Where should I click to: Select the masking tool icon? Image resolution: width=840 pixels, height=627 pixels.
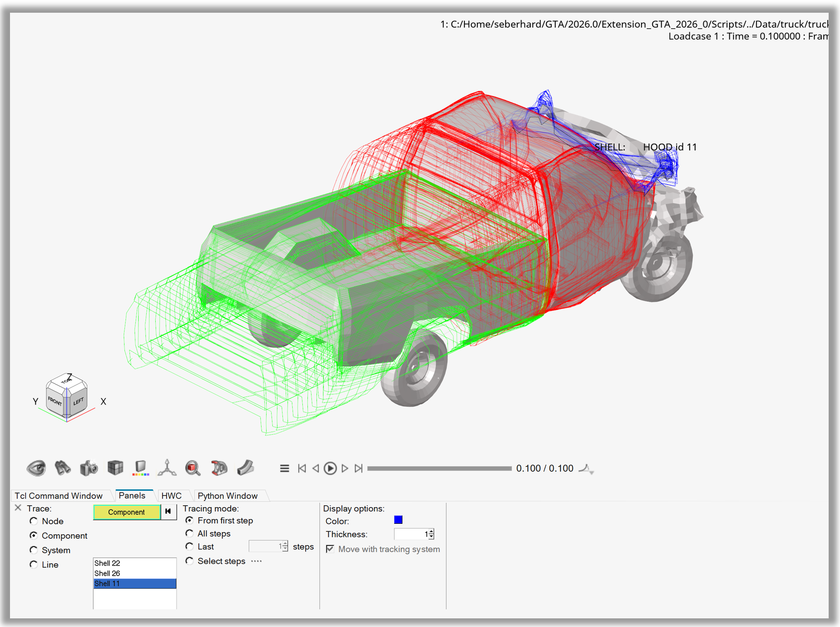click(219, 468)
